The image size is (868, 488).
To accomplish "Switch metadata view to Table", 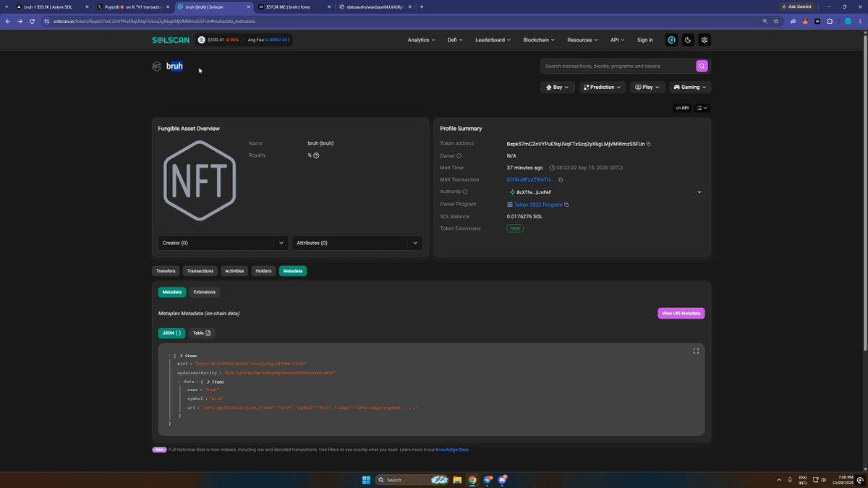I will [x=201, y=333].
